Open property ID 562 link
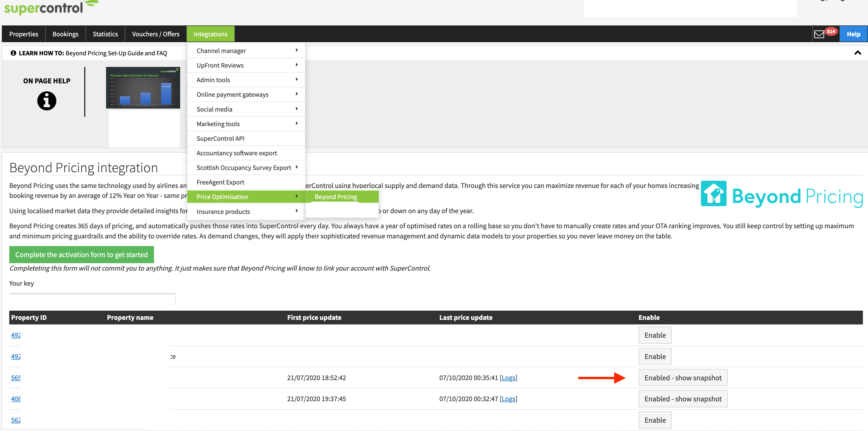868x431 pixels. pos(16,420)
